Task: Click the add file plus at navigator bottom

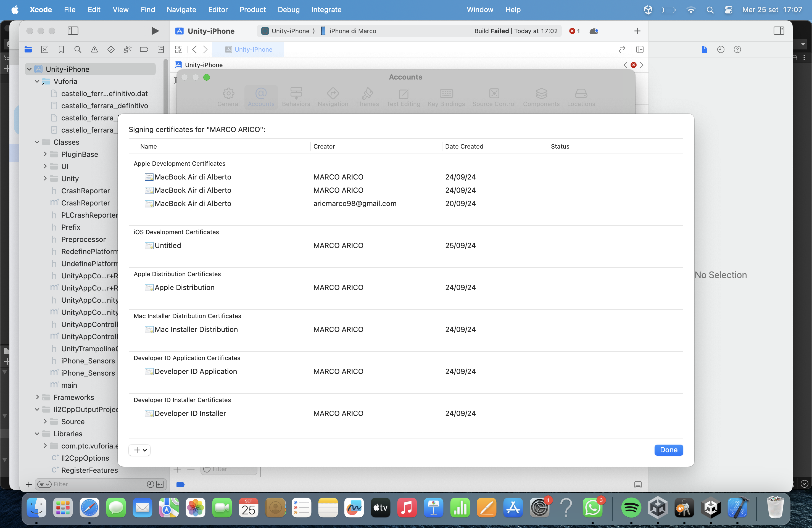Action: click(29, 485)
